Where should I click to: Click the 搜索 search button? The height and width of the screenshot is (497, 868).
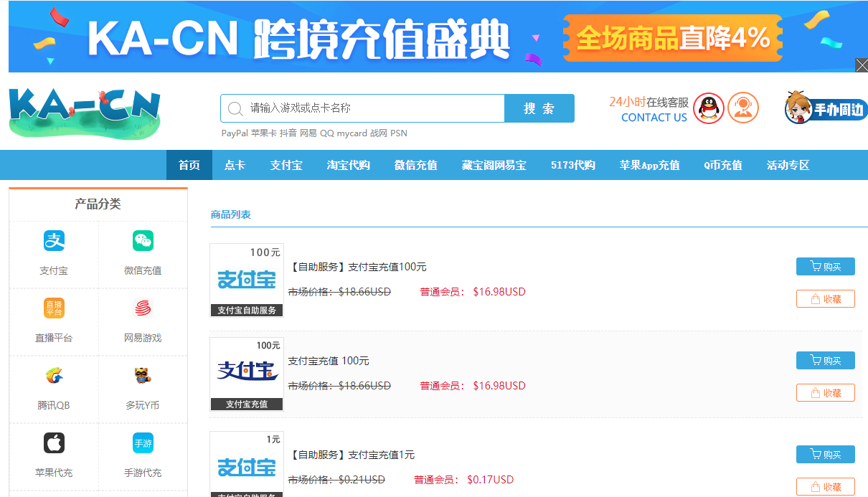click(x=539, y=108)
